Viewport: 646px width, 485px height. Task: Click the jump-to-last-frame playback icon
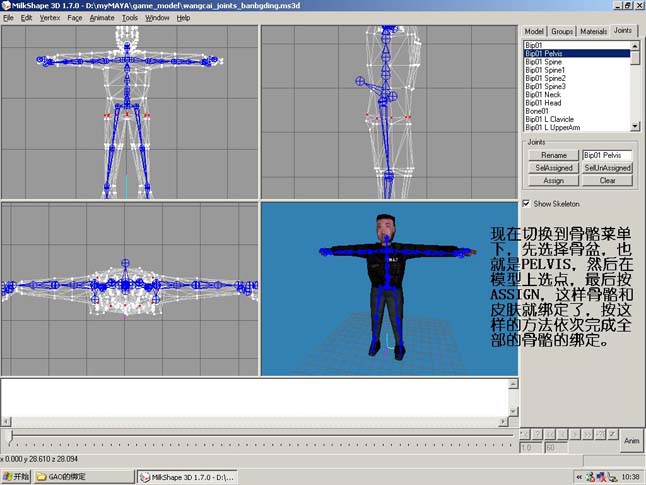(600, 434)
